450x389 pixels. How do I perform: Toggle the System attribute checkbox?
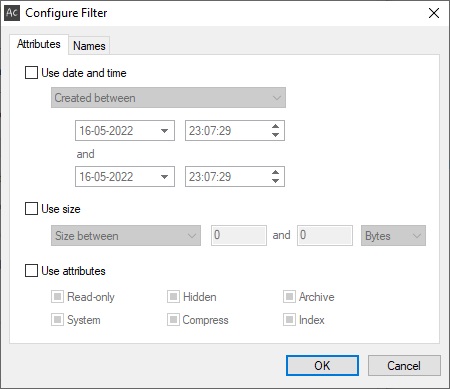(57, 320)
